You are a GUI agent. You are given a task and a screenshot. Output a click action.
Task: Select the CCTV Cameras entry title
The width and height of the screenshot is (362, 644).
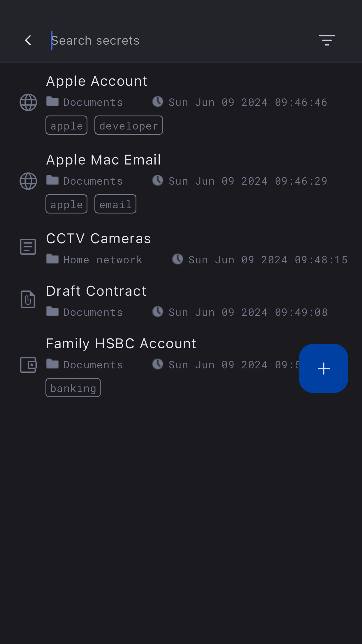coord(99,239)
